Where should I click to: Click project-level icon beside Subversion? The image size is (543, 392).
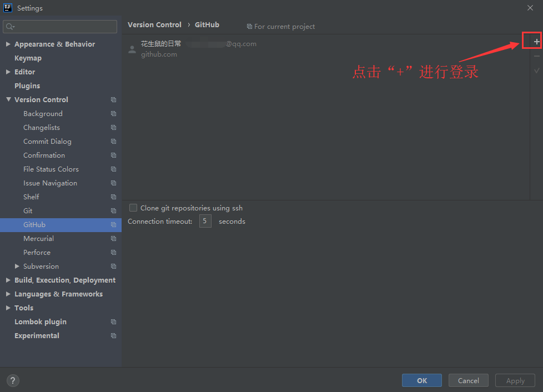(113, 267)
